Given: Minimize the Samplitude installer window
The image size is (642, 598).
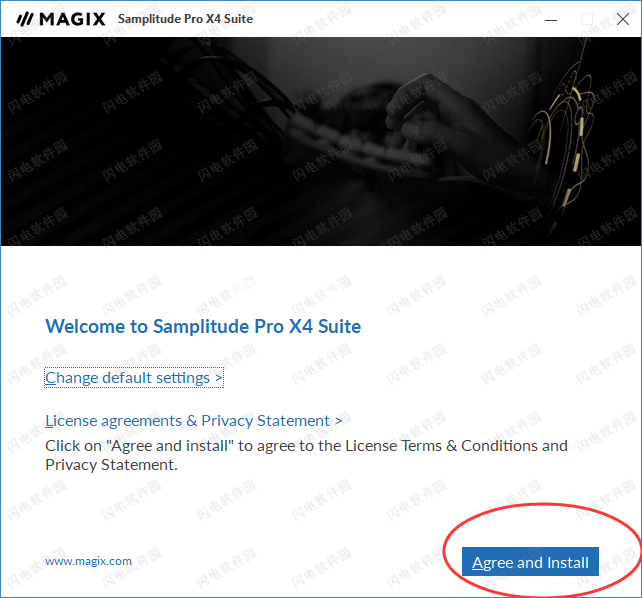Looking at the screenshot, I should [551, 19].
